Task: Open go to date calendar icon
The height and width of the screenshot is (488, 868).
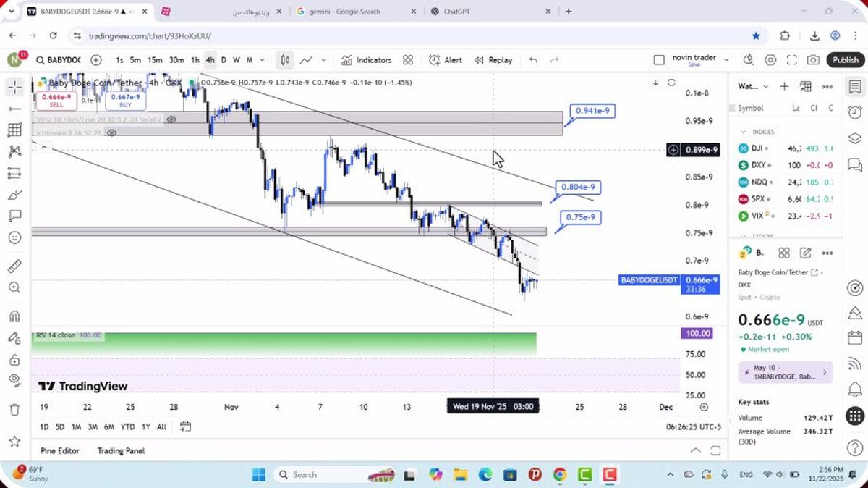Action: coord(185,426)
